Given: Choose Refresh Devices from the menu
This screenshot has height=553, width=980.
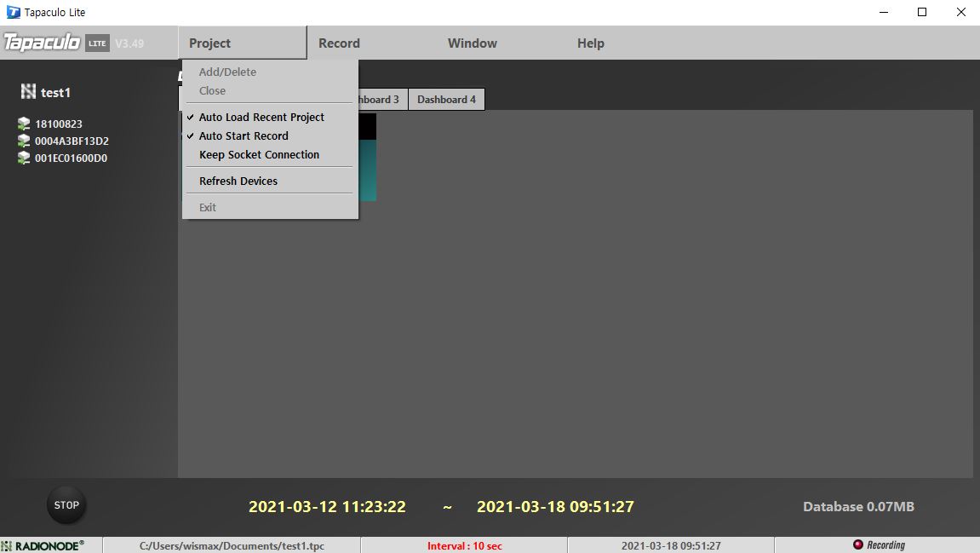Looking at the screenshot, I should 270,181.
